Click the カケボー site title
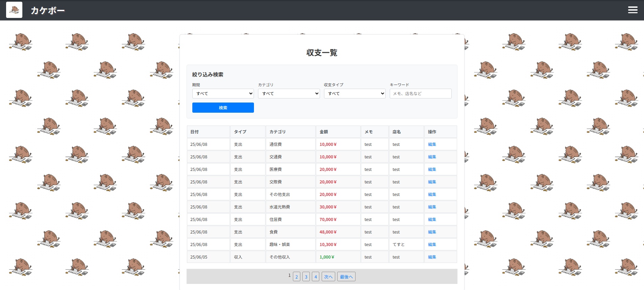This screenshot has height=290, width=644. click(x=48, y=10)
